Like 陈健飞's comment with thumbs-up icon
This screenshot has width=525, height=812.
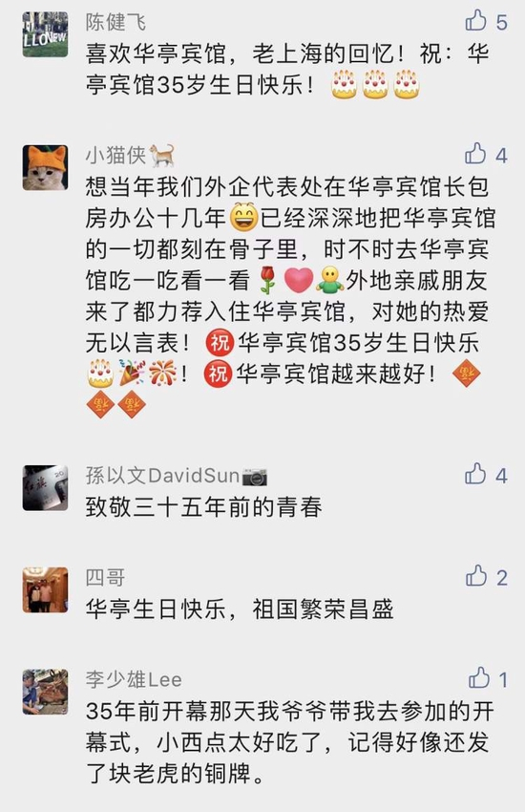point(476,21)
